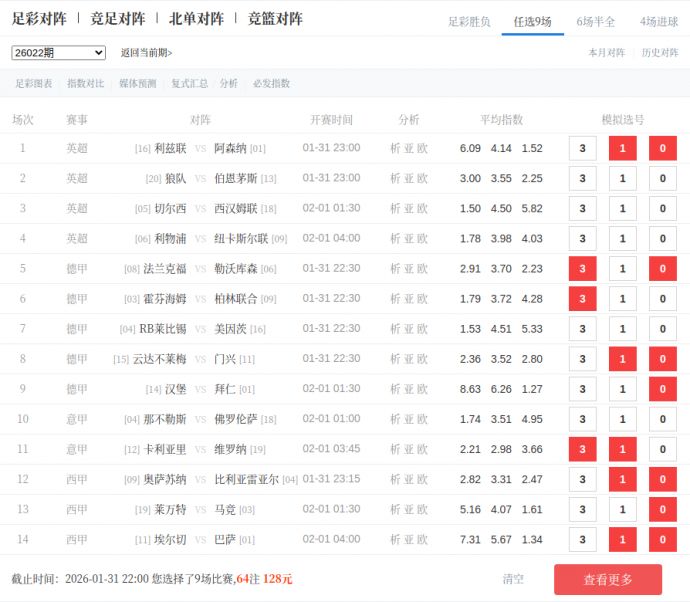This screenshot has height=602, width=690.
Task: Open the 26022期 issue dropdown
Action: click(x=58, y=53)
